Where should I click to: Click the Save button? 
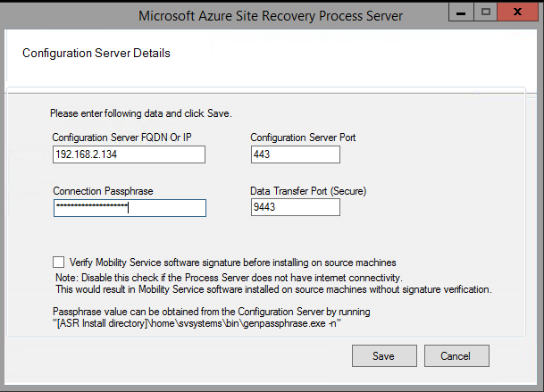point(384,355)
